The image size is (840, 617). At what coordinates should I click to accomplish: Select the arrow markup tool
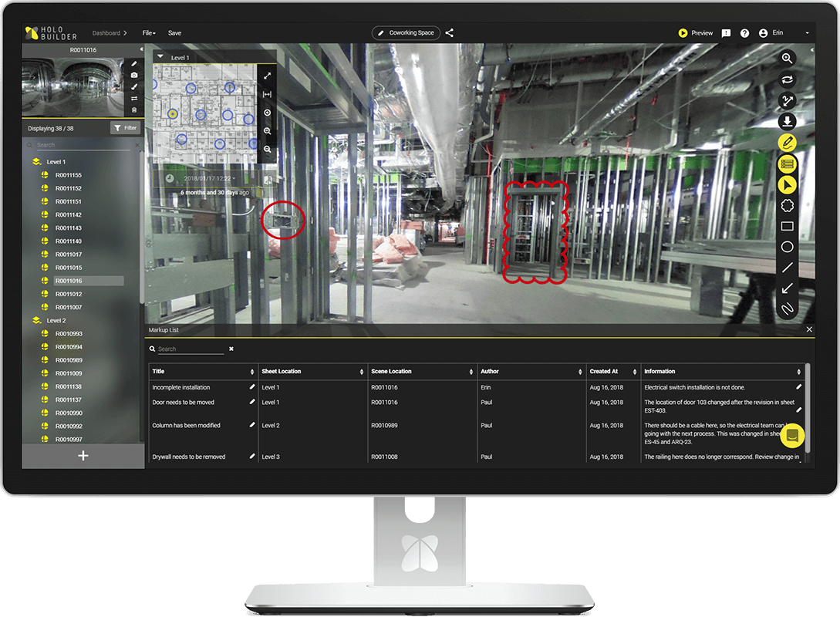point(788,288)
